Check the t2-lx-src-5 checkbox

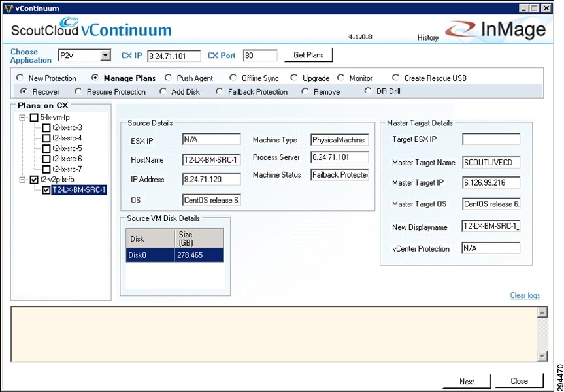tap(46, 148)
